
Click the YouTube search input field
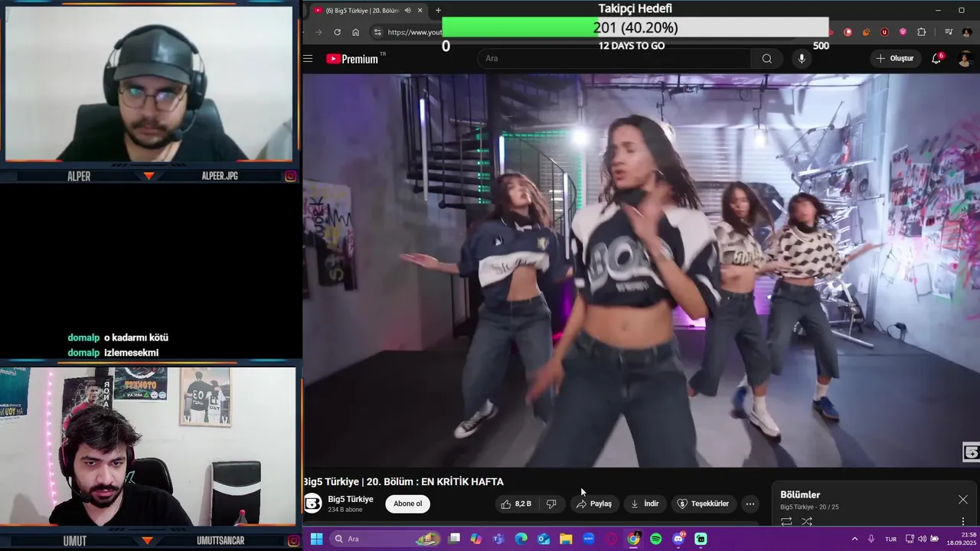[x=614, y=58]
